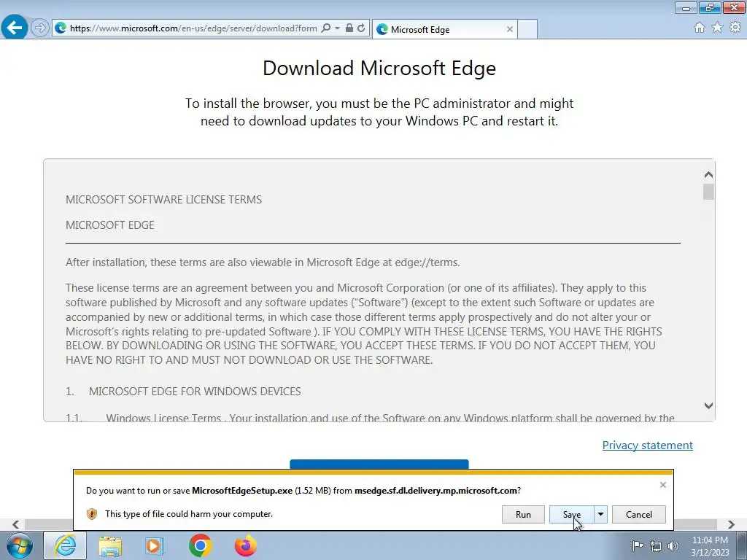Open the clock showing 11:04 PM
This screenshot has height=560, width=747.
pos(710,546)
